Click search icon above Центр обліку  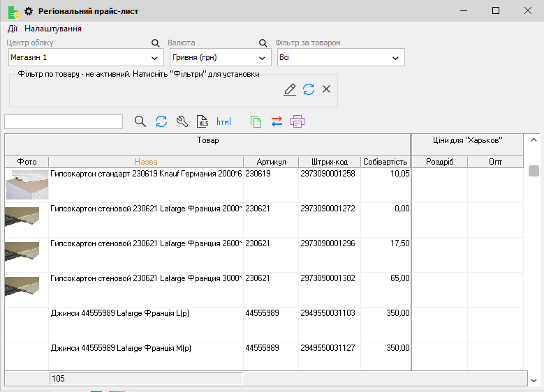pyautogui.click(x=156, y=43)
